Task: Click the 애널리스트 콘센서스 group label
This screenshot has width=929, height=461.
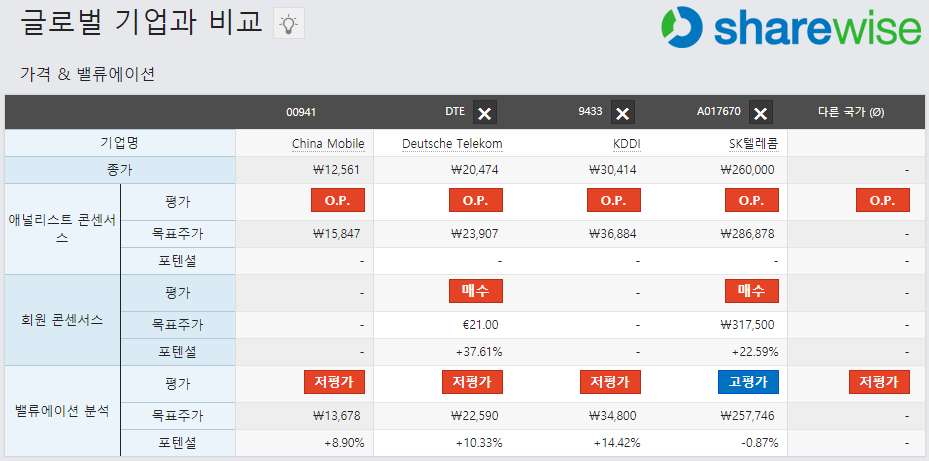Action: (x=62, y=229)
